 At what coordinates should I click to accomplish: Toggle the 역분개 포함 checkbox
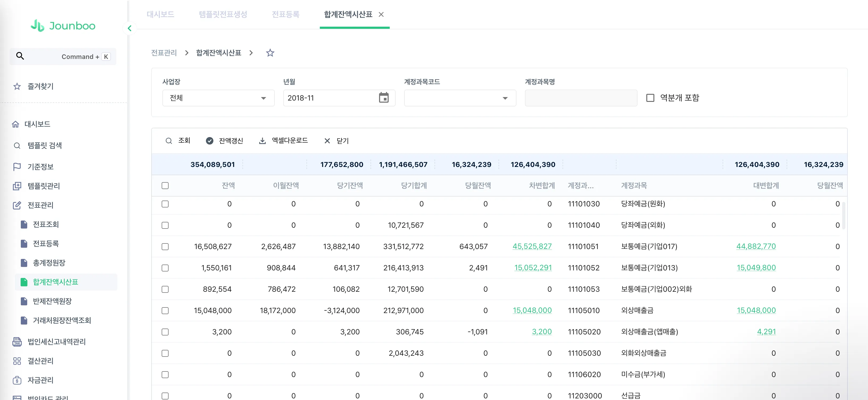coord(650,98)
